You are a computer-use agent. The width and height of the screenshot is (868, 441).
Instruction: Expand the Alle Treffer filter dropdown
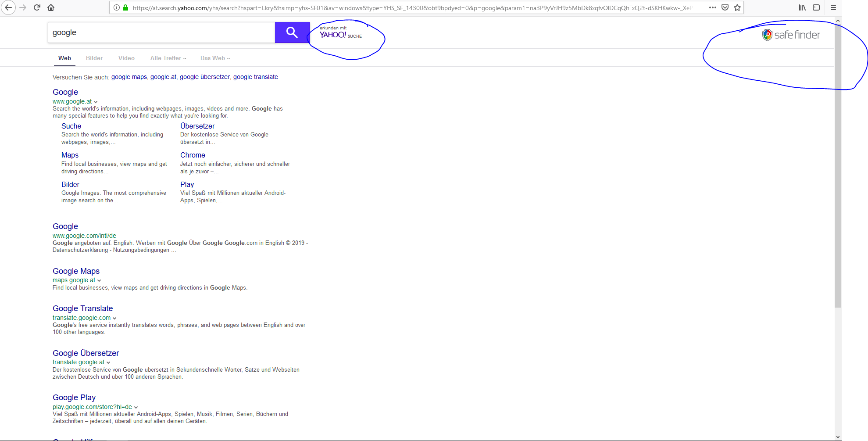168,58
